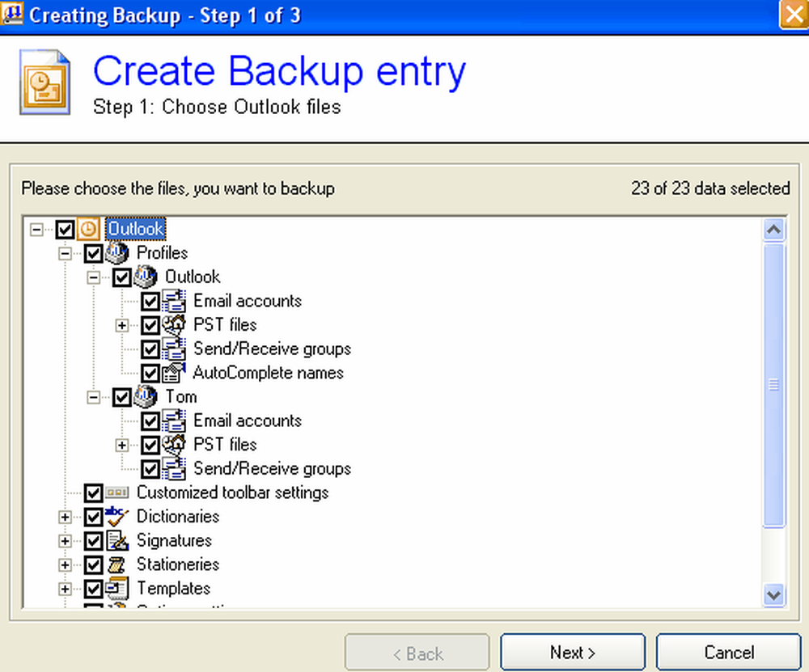Click the Dictionaries abc checkmark icon
This screenshot has height=672, width=809.
(117, 517)
